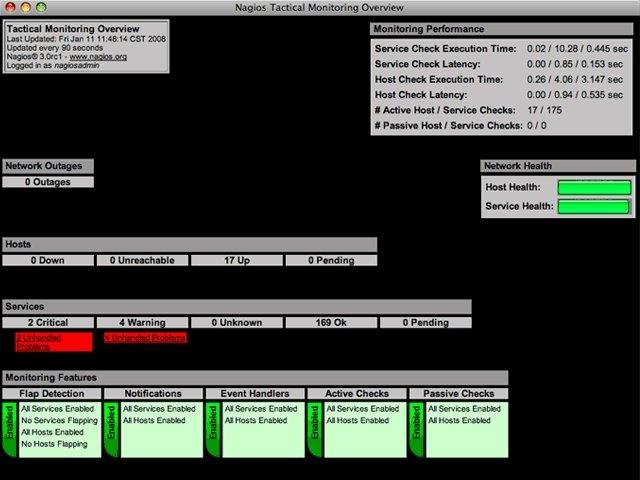Click Logged in as nagiosadmin text
The width and height of the screenshot is (640, 480).
pos(53,65)
